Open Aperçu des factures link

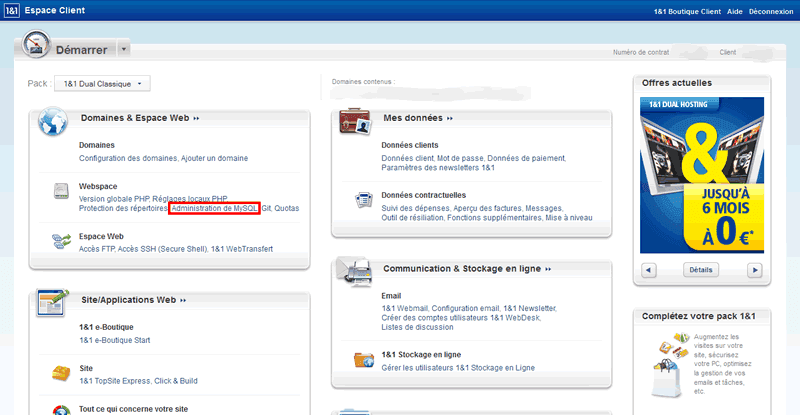pos(487,208)
